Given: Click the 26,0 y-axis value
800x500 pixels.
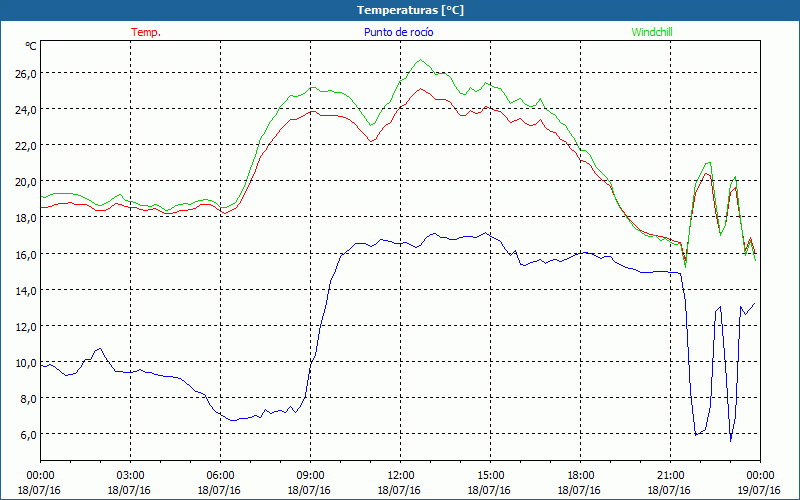Looking at the screenshot, I should [26, 74].
